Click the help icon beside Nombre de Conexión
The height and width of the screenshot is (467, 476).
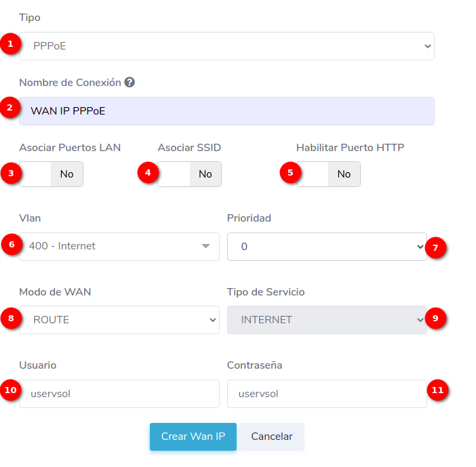click(130, 83)
